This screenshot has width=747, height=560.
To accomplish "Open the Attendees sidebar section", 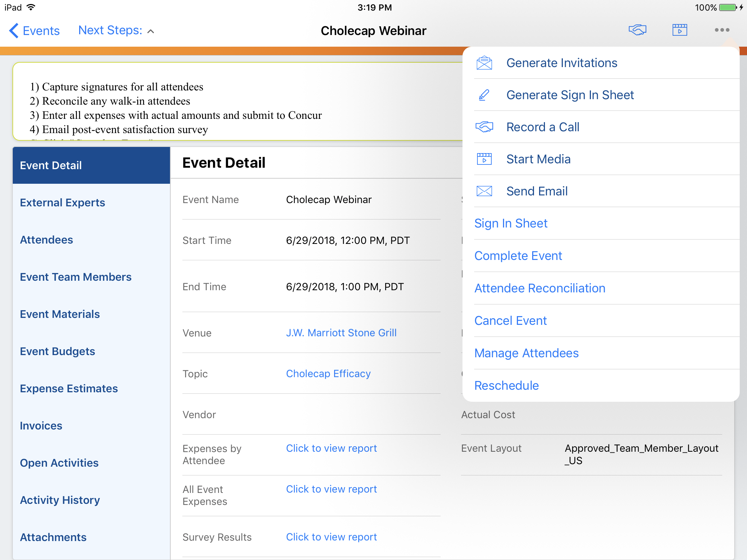I will [46, 240].
